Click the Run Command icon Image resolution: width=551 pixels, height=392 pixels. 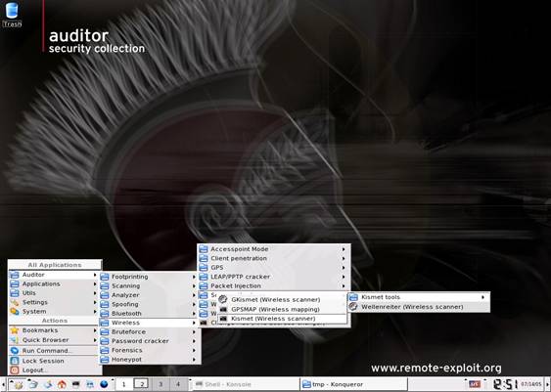pos(15,351)
